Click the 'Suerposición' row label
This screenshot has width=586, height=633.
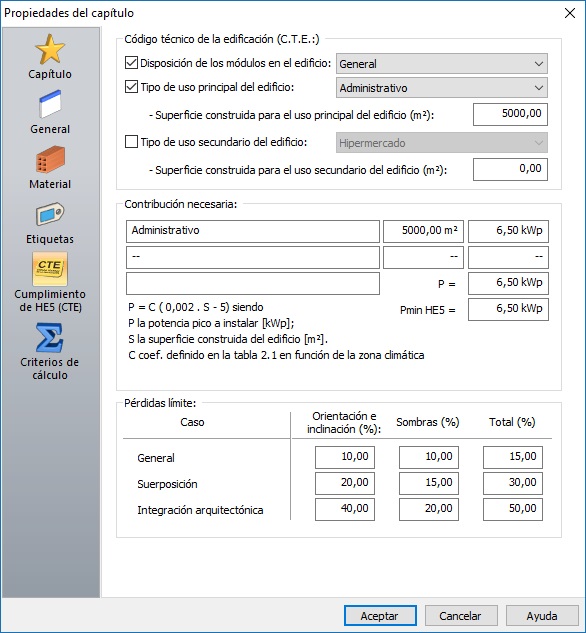167,484
